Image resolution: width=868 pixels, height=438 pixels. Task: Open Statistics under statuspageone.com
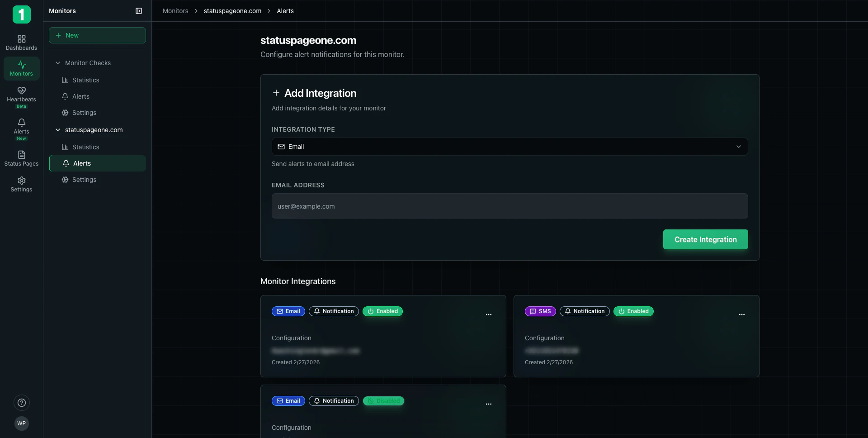[97, 147]
